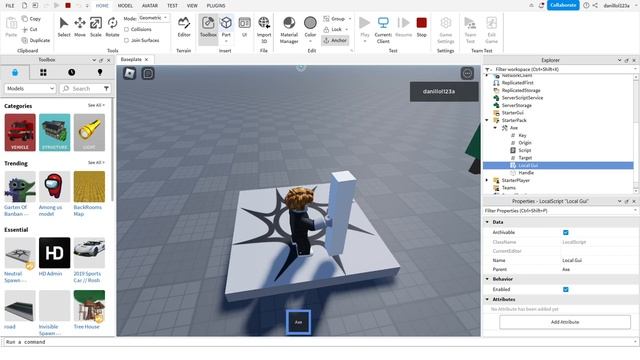This screenshot has width=640, height=360.
Task: Open Toolbox Inventory grid tab
Action: [43, 72]
